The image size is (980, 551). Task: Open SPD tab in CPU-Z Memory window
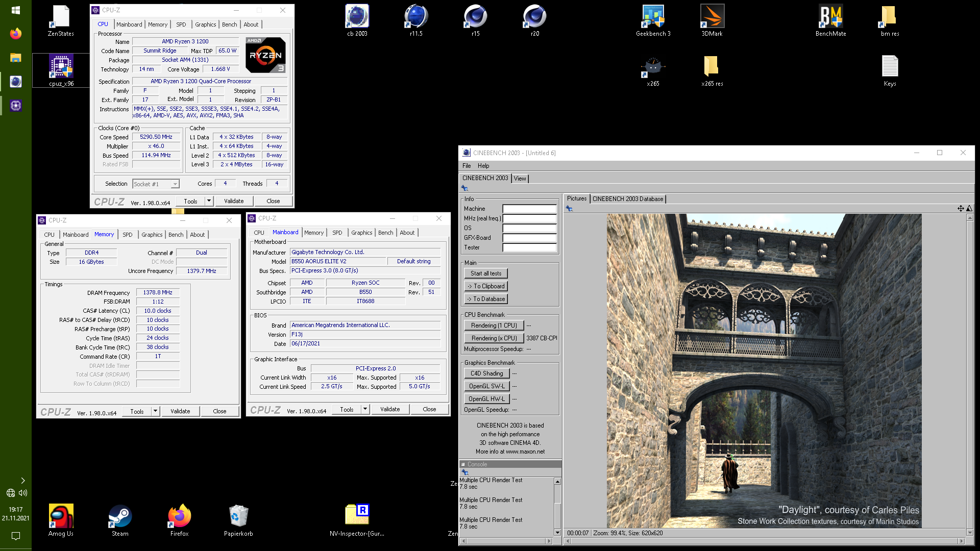(x=128, y=235)
